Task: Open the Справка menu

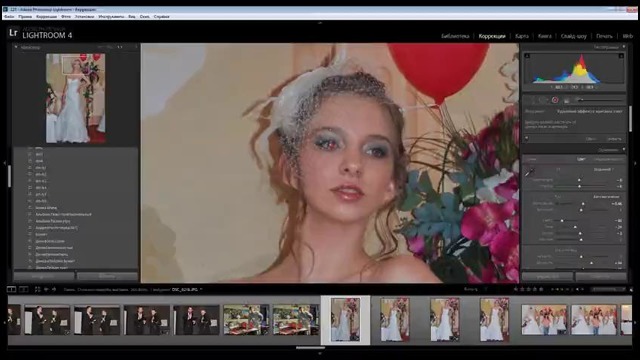Action: pos(162,17)
